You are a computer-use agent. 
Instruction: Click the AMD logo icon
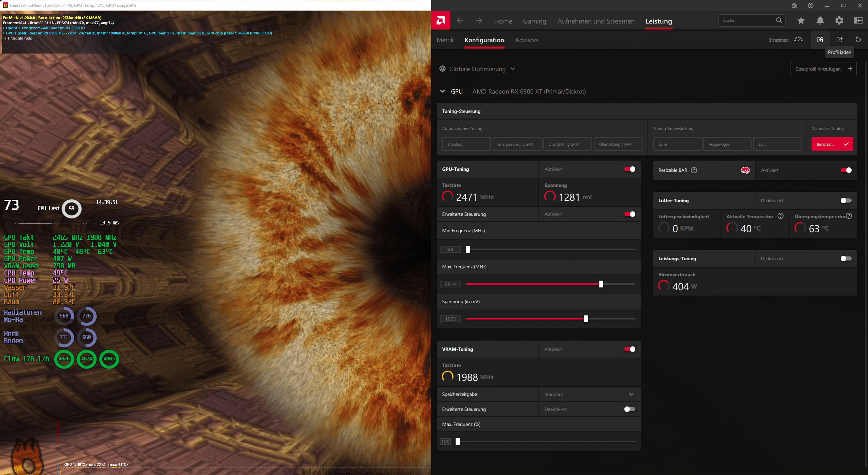tap(440, 21)
